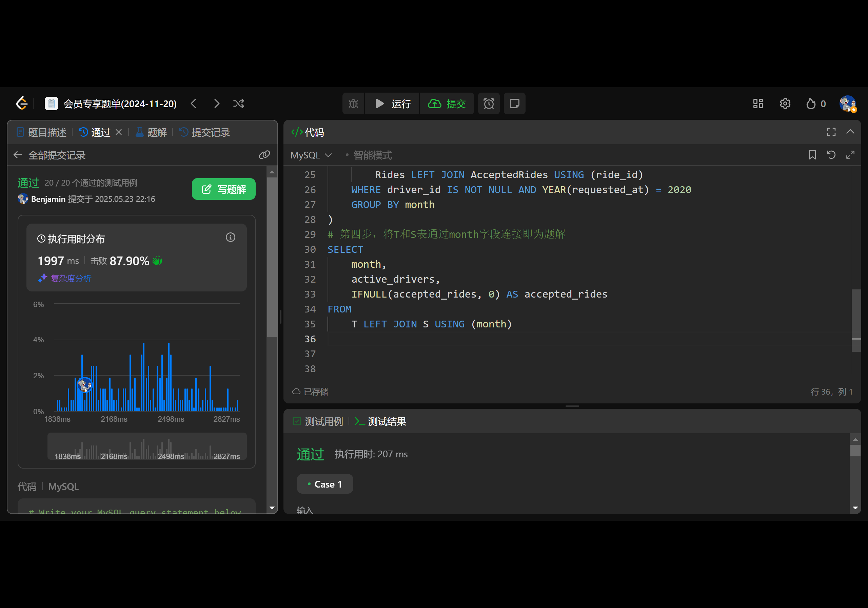The width and height of the screenshot is (868, 608).
Task: Open the layout grid icon
Action: 757,104
